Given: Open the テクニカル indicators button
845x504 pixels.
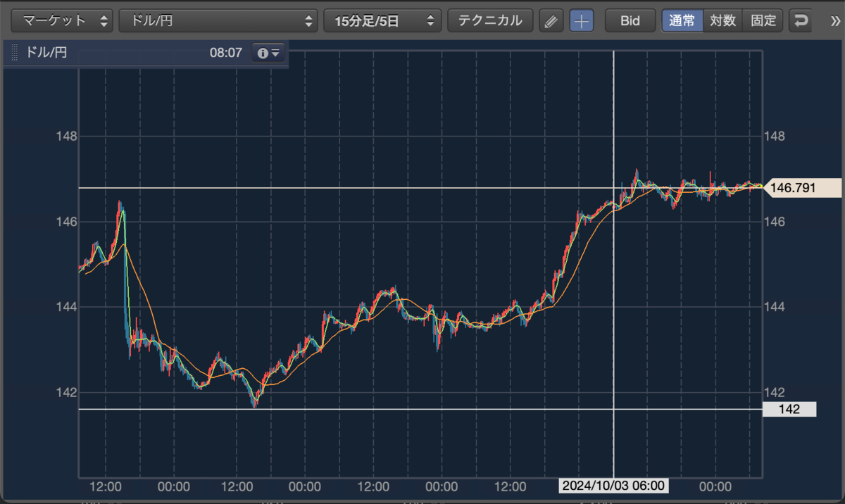Looking at the screenshot, I should 490,20.
